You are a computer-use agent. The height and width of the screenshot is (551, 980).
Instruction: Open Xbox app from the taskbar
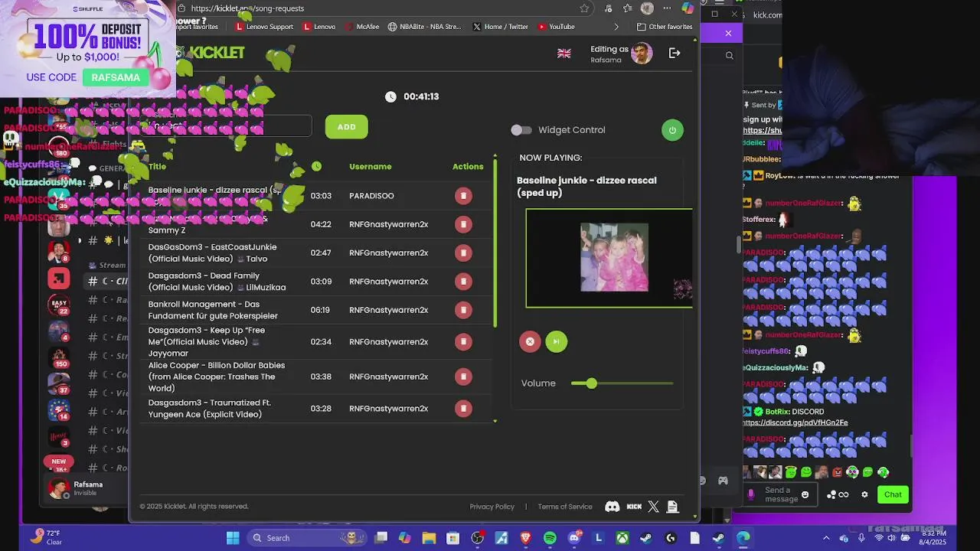coord(622,538)
